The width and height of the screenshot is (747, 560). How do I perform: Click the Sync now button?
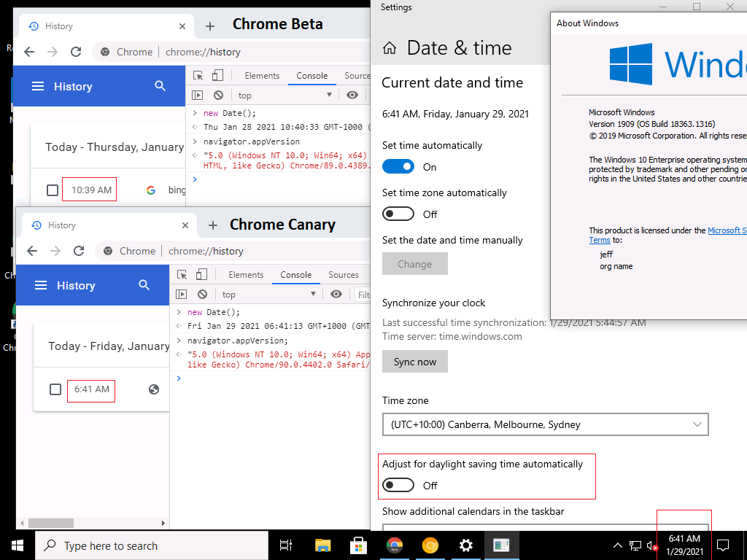(x=414, y=362)
